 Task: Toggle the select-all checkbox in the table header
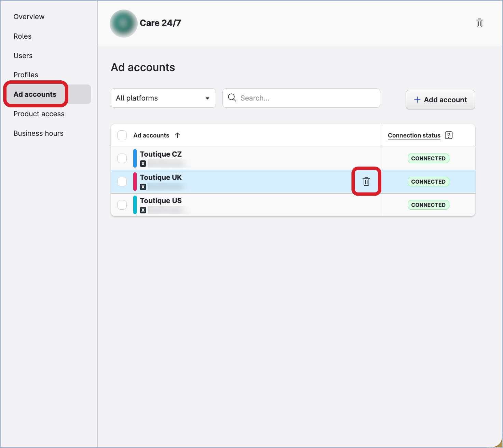pyautogui.click(x=122, y=135)
